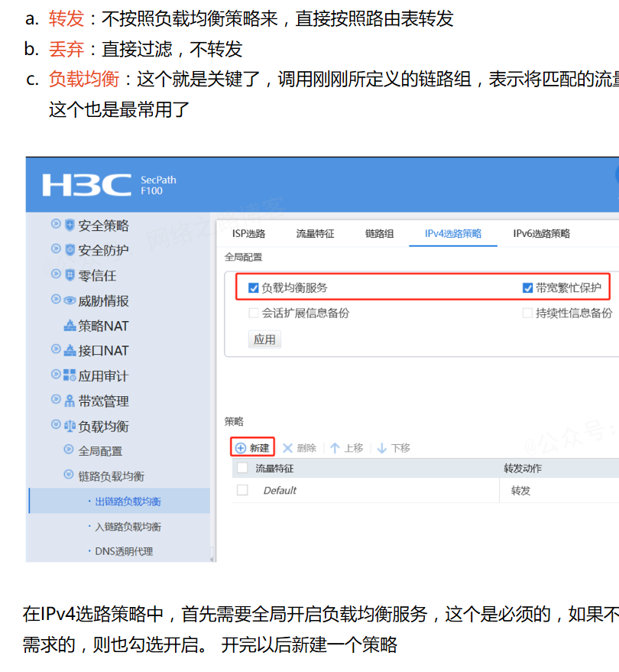Image resolution: width=619 pixels, height=672 pixels.
Task: Enable the 会话扩展信息备份 checkbox
Action: [253, 313]
